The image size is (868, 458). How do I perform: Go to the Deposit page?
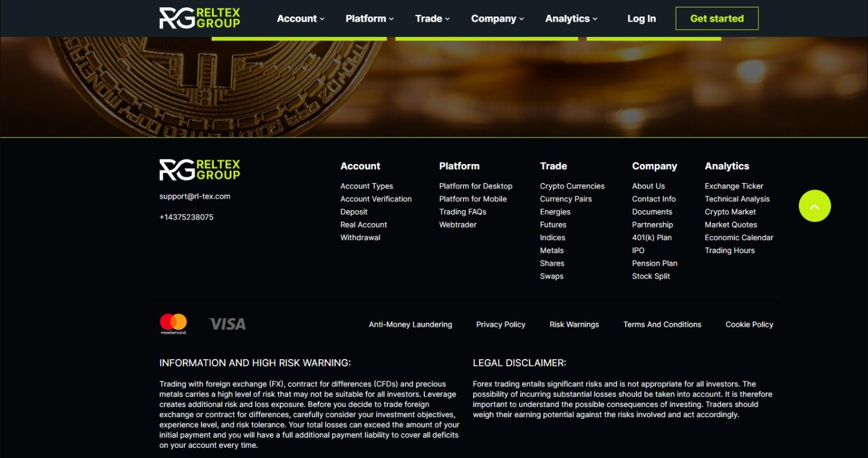tap(354, 212)
